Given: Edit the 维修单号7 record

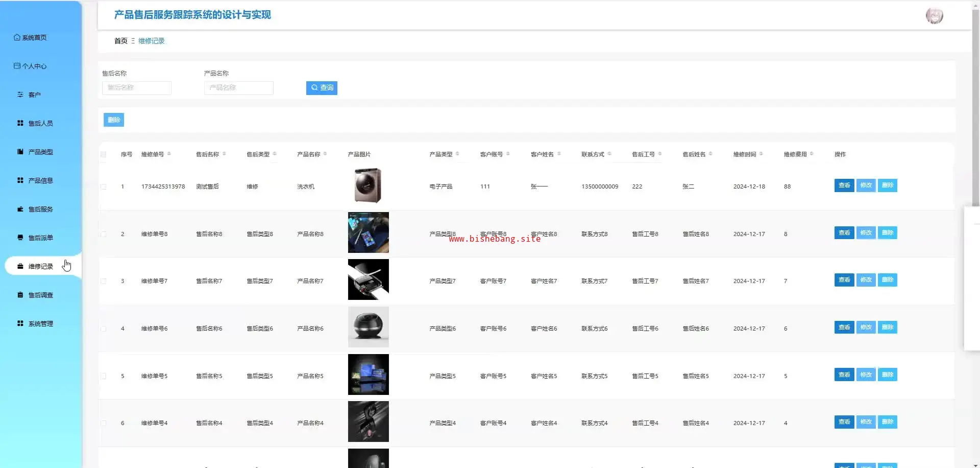Looking at the screenshot, I should pos(866,280).
